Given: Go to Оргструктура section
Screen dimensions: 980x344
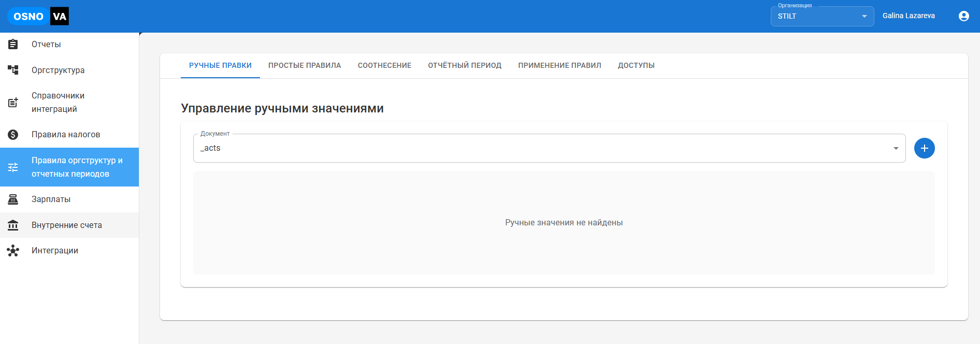Looking at the screenshot, I should 69,70.
